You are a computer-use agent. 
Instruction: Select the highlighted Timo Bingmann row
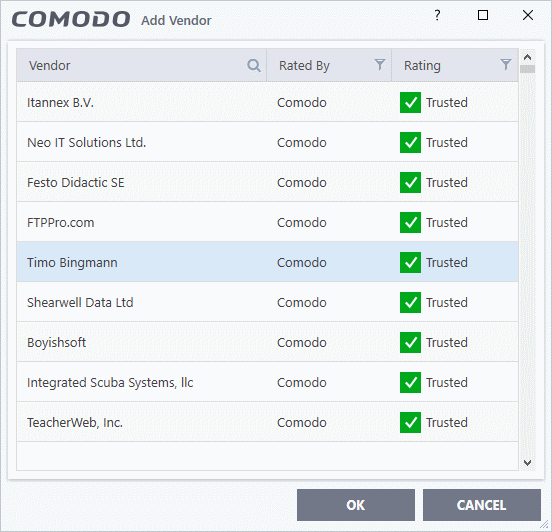[267, 262]
